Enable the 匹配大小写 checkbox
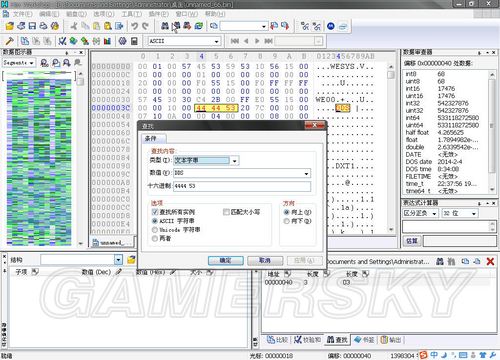 point(226,212)
